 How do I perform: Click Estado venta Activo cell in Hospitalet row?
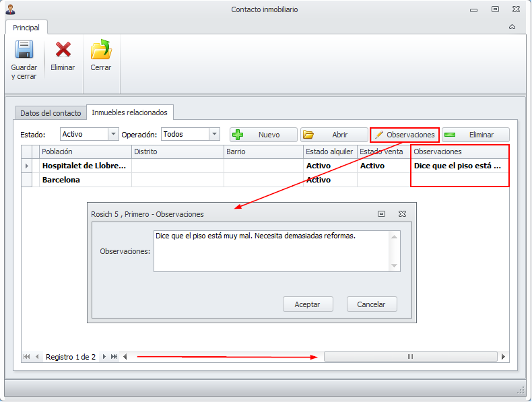click(384, 166)
